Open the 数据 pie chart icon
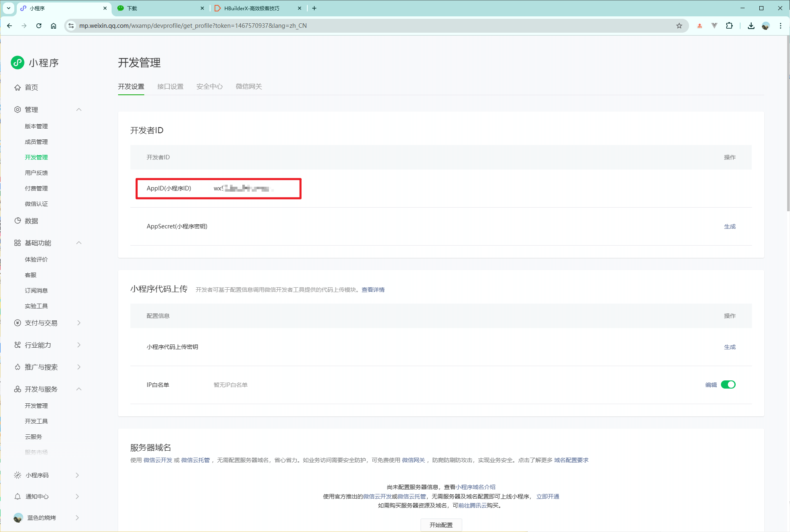The height and width of the screenshot is (532, 790). click(18, 221)
